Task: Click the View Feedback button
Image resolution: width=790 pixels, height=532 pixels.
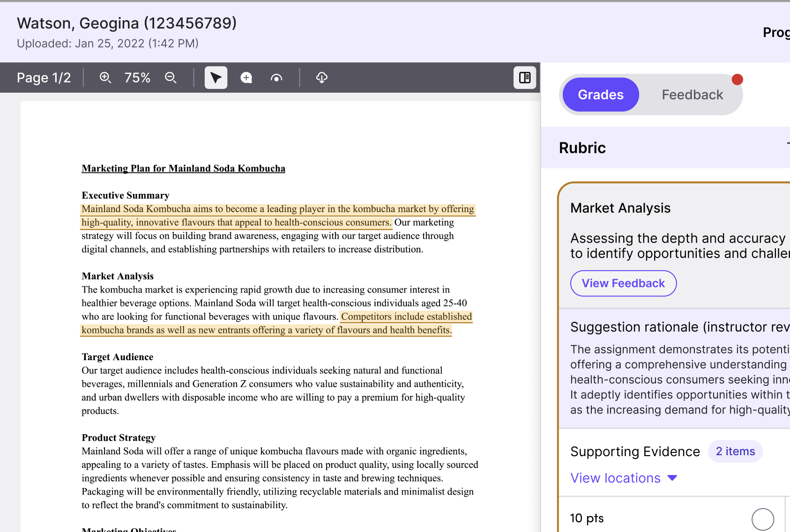Action: point(623,283)
